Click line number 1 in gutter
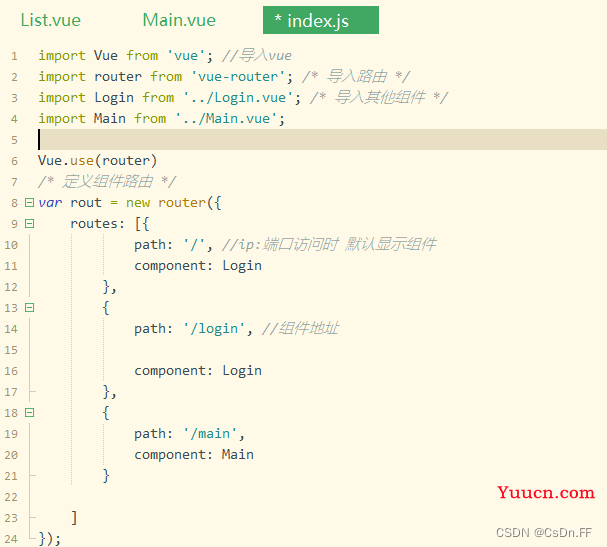The image size is (607, 547). pyautogui.click(x=14, y=57)
